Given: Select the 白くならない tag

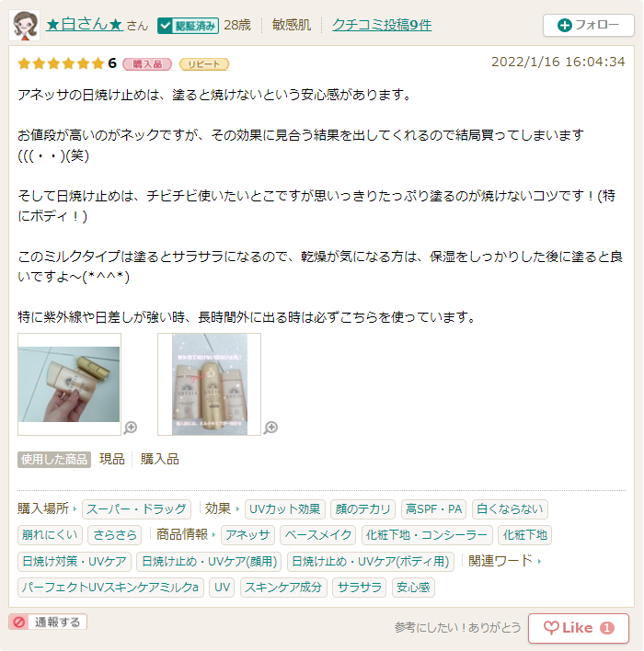Looking at the screenshot, I should (510, 509).
